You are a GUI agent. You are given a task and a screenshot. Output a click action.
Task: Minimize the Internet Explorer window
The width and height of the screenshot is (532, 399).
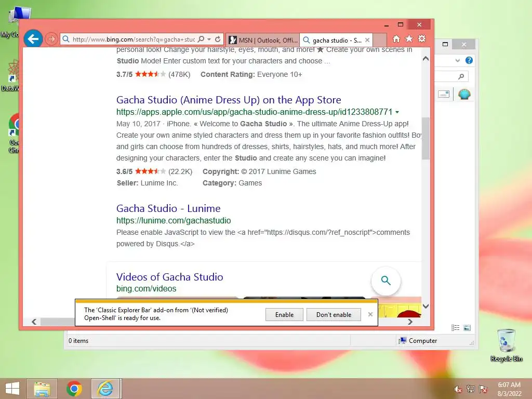(386, 25)
